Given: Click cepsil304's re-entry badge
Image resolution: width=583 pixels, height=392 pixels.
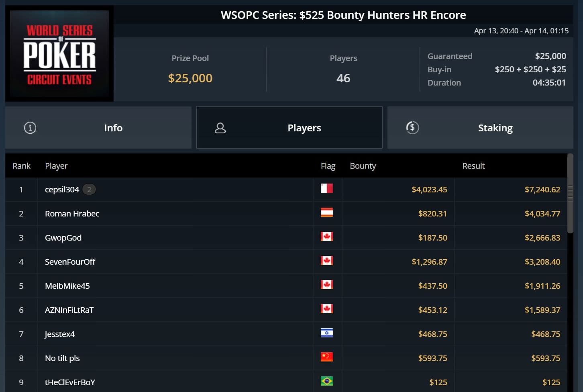Looking at the screenshot, I should (89, 190).
